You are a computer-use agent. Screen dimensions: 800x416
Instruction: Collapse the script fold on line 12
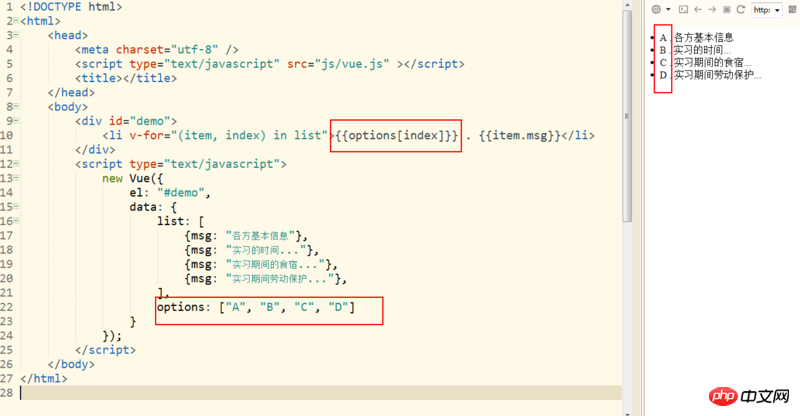[16, 163]
